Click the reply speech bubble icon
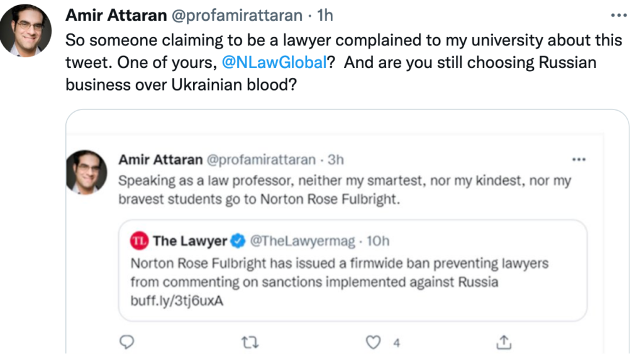This screenshot has height=356, width=644. pos(127,342)
